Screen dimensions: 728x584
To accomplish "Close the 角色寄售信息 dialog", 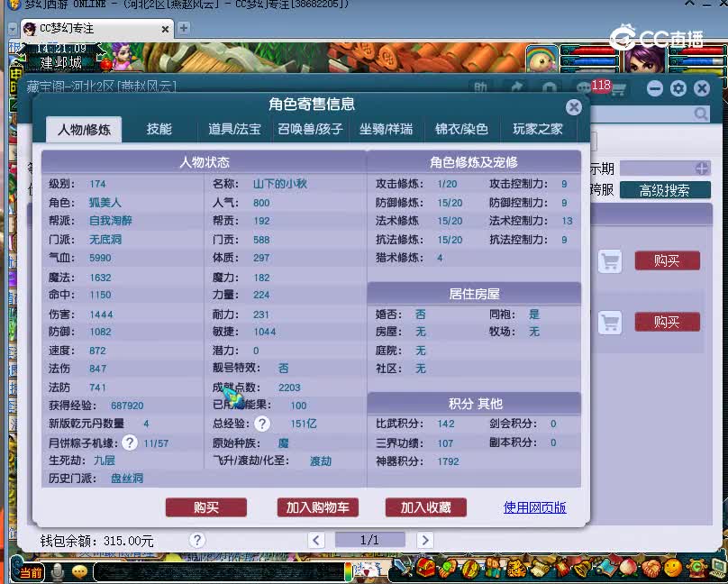I will [574, 107].
